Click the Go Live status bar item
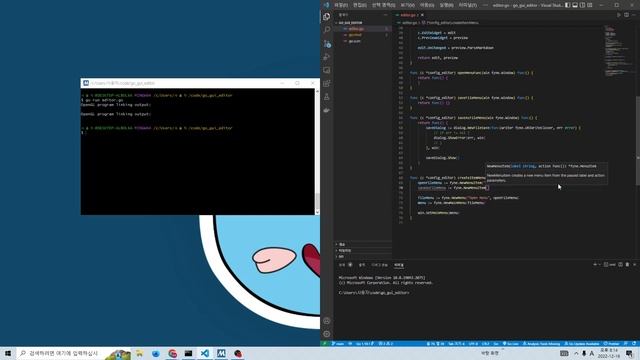Viewport: 640px width, 360px height. 511,344
